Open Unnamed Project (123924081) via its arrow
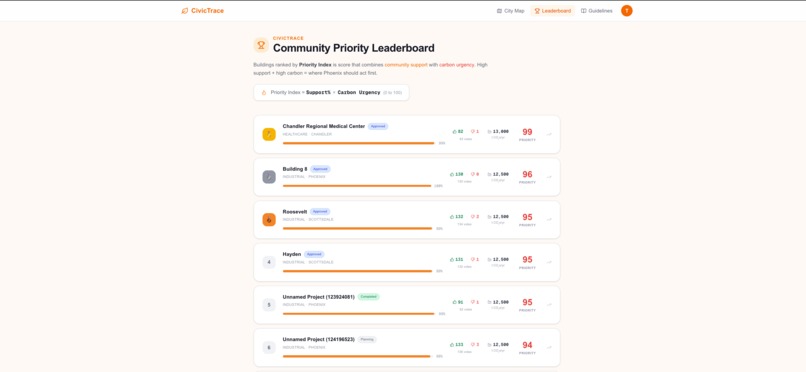 [x=549, y=305]
